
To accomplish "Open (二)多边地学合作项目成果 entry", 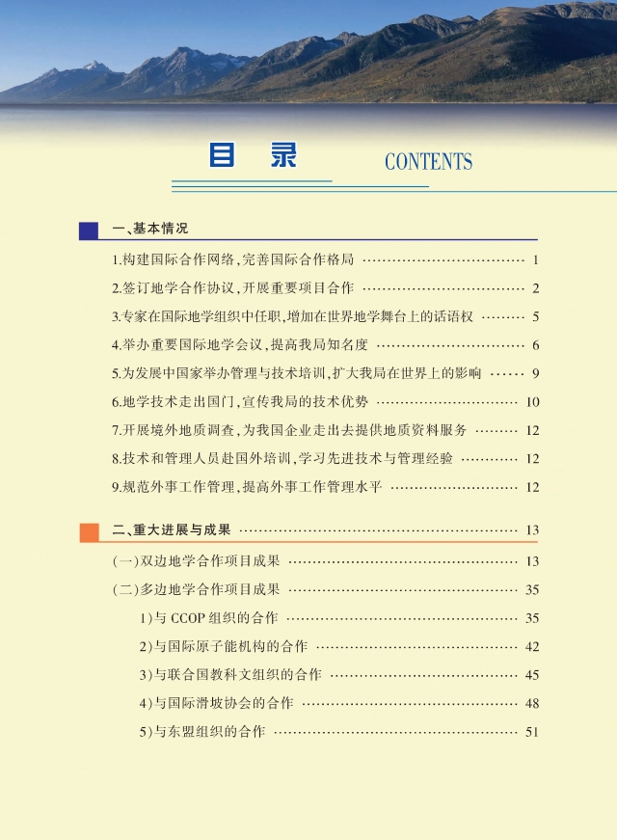I will click(x=197, y=589).
